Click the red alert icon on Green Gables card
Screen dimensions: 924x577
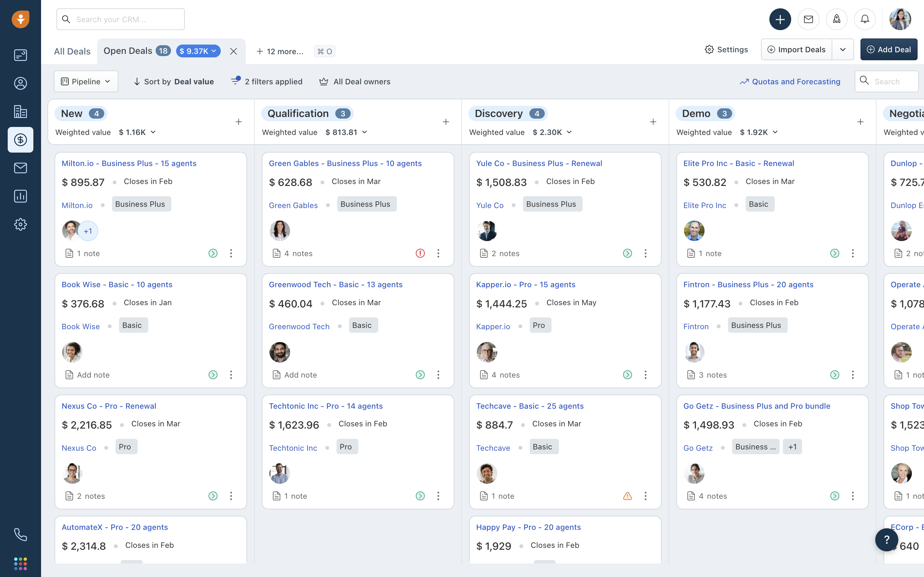(420, 253)
